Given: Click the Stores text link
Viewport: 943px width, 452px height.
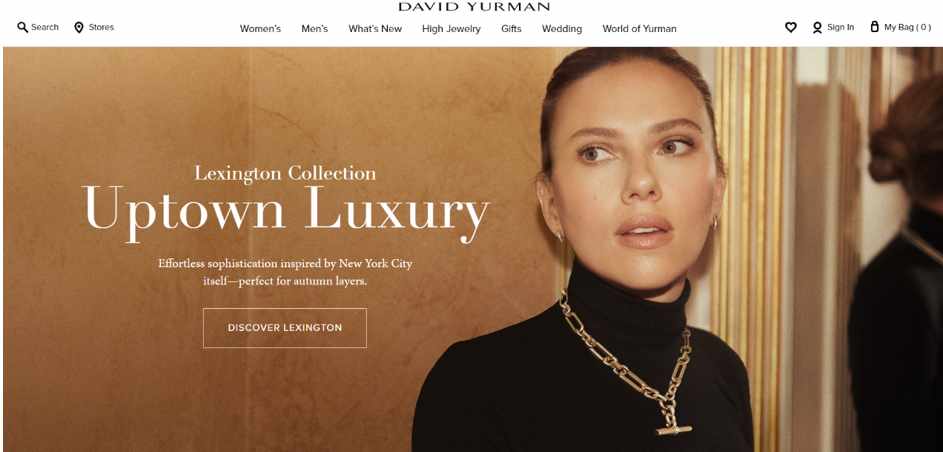Looking at the screenshot, I should [101, 27].
